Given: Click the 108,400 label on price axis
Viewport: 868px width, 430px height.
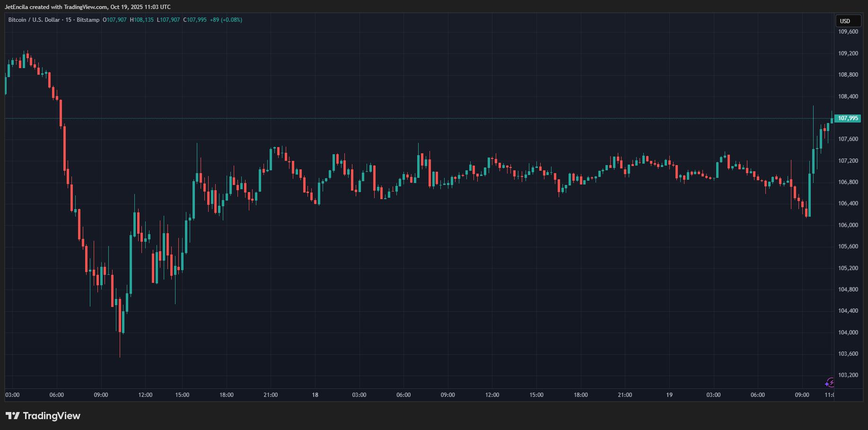Looking at the screenshot, I should [848, 97].
